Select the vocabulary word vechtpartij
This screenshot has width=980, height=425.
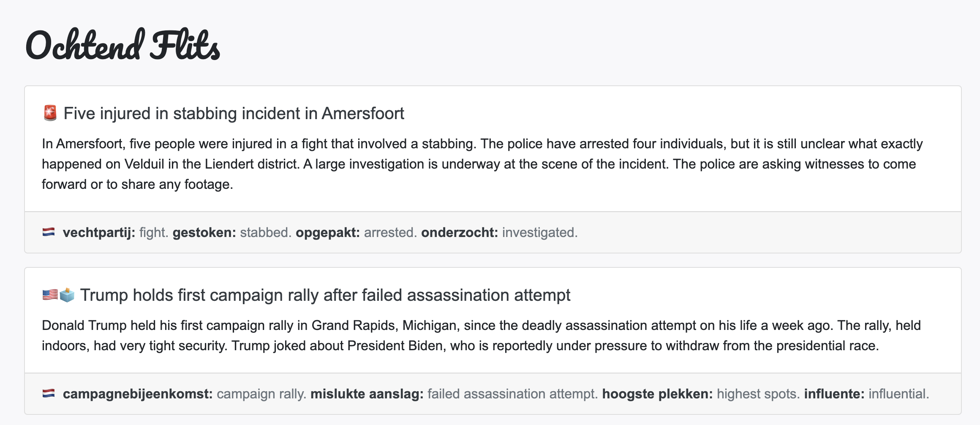click(x=99, y=232)
